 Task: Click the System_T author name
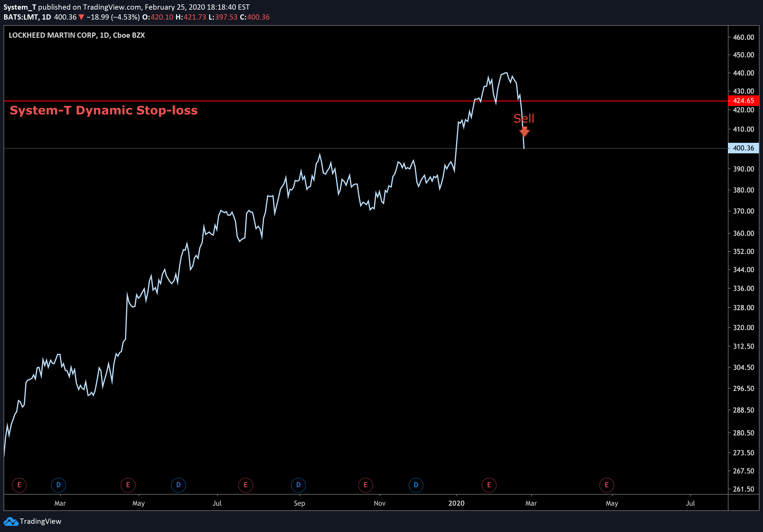20,7
